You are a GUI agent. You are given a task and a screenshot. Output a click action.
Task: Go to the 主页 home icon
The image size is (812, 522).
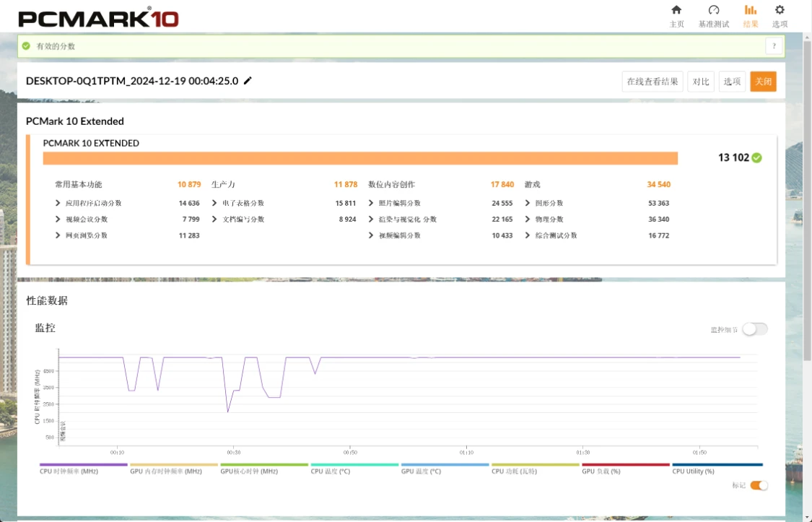coord(676,10)
